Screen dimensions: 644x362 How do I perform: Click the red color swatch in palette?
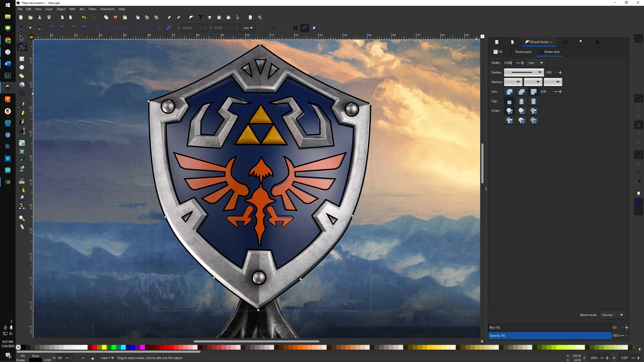pyautogui.click(x=95, y=347)
